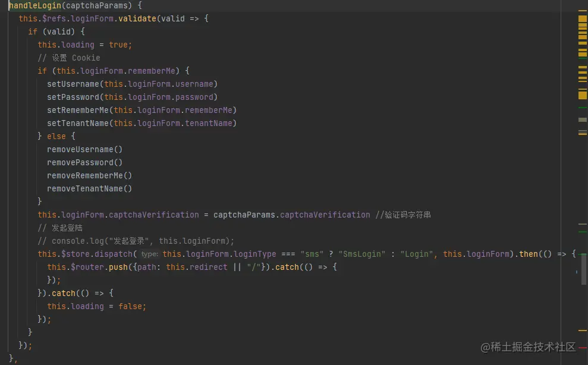Click the validate call on loginForm refs
The image size is (588, 365).
(137, 19)
